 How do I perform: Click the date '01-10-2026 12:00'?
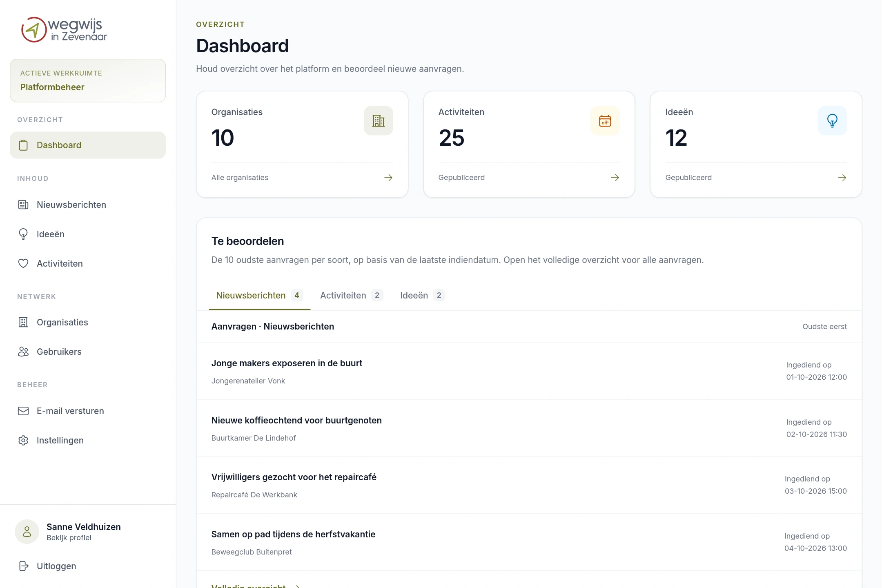817,377
